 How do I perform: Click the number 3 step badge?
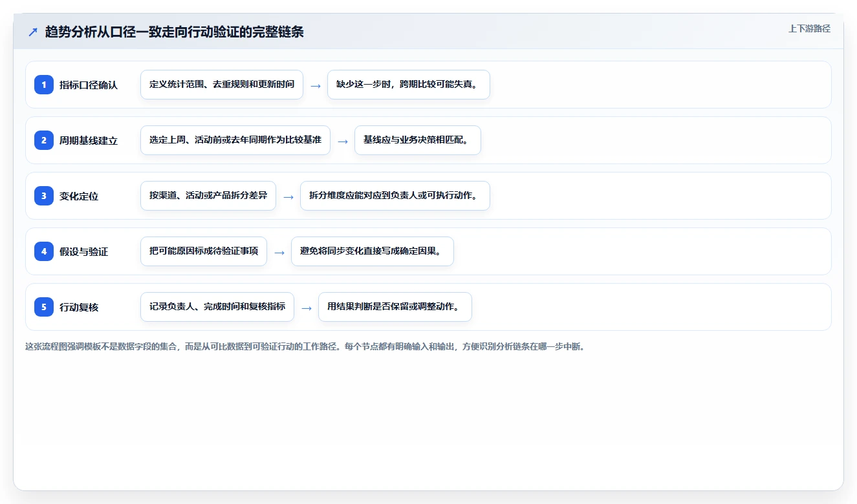coord(44,196)
